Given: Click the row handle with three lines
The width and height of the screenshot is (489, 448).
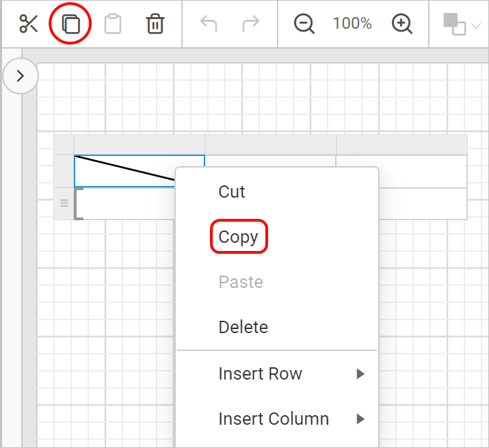Looking at the screenshot, I should (64, 203).
